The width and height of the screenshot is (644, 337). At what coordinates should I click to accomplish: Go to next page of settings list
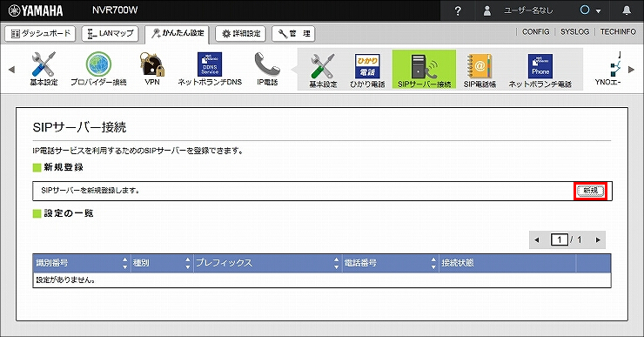(598, 240)
